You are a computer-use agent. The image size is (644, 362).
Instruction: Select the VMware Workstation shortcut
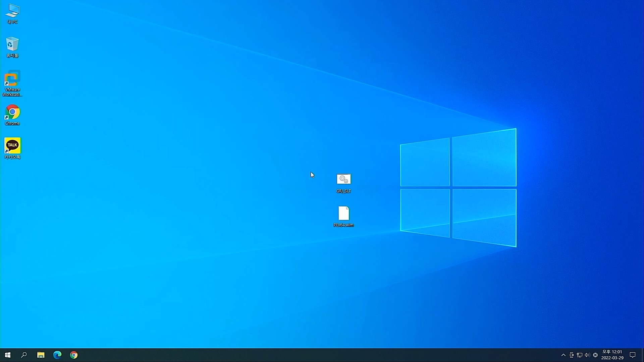12,83
